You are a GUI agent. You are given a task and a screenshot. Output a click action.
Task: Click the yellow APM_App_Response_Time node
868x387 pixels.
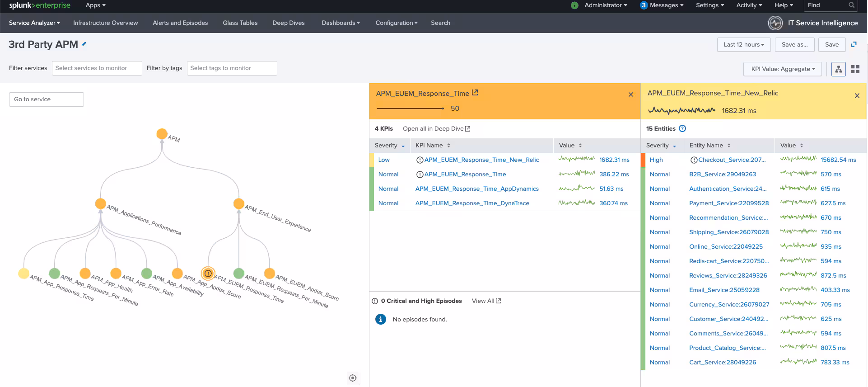coord(23,274)
